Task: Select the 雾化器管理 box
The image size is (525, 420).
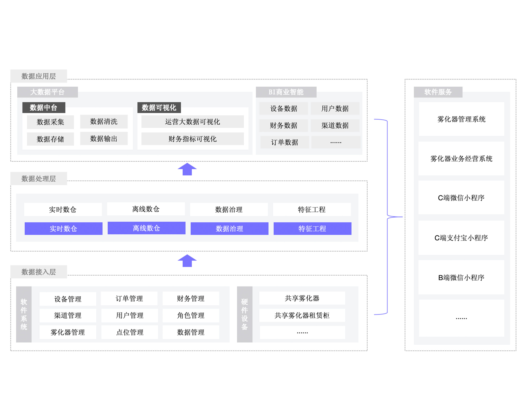Action: click(x=68, y=332)
